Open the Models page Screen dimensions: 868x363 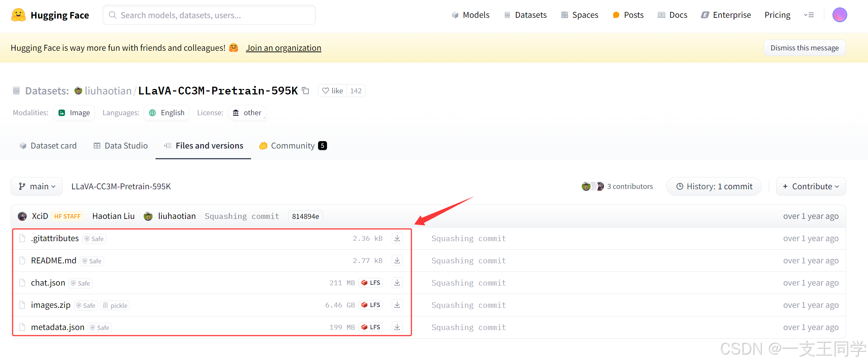coord(471,15)
